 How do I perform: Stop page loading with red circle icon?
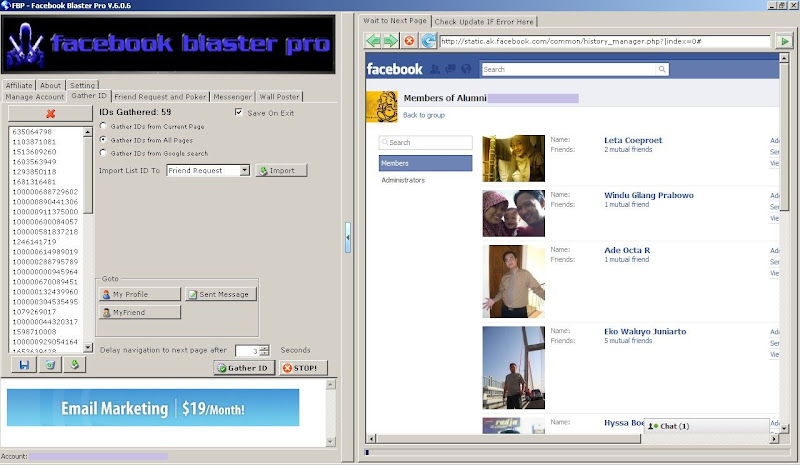click(409, 41)
